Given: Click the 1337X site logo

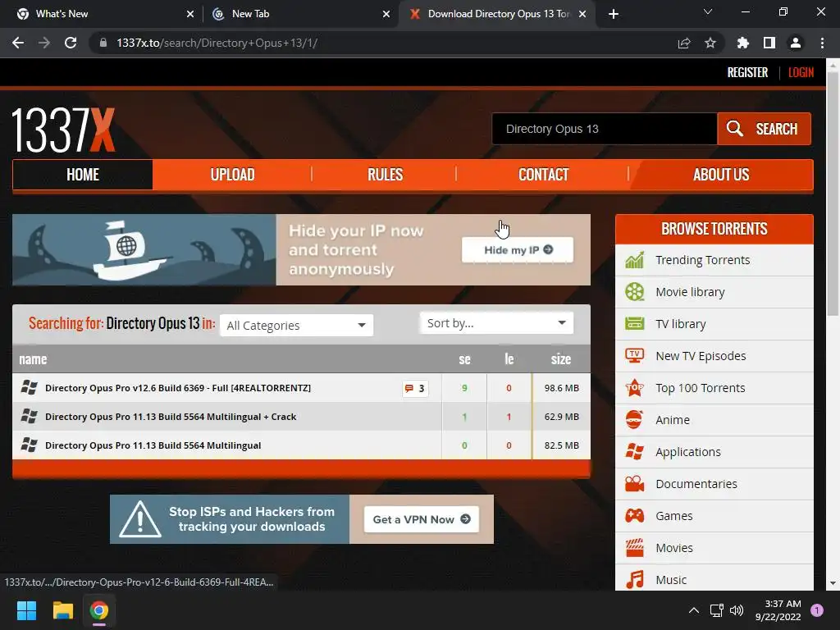Looking at the screenshot, I should pyautogui.click(x=63, y=130).
